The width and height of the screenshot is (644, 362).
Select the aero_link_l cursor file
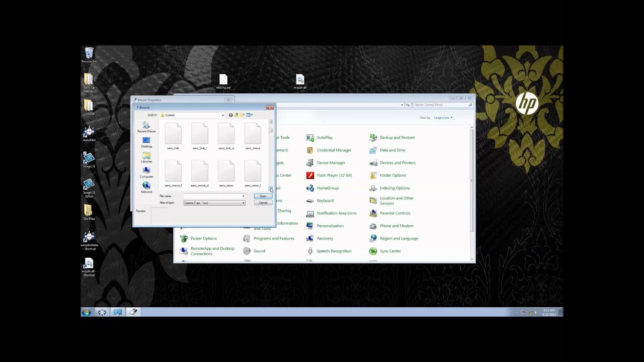[200, 136]
